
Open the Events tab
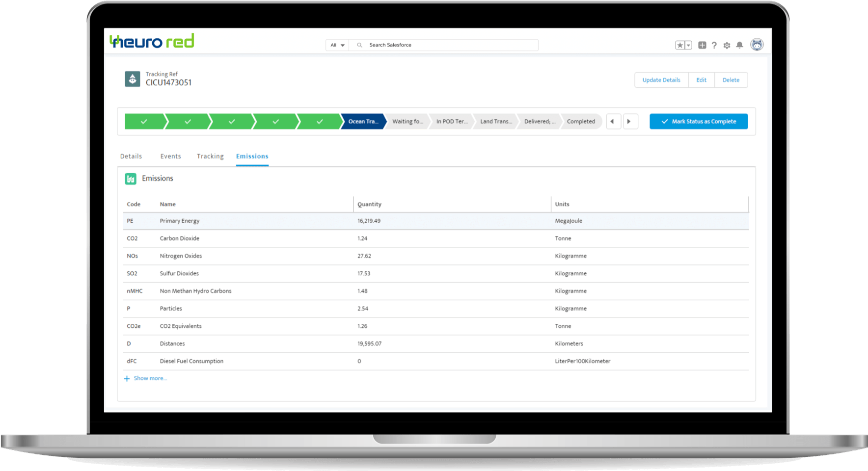point(170,156)
